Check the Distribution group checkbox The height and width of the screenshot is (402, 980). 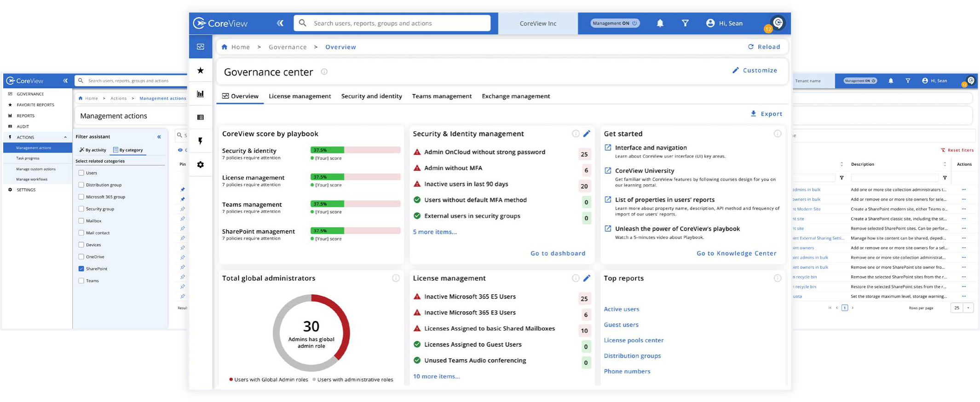click(x=81, y=185)
